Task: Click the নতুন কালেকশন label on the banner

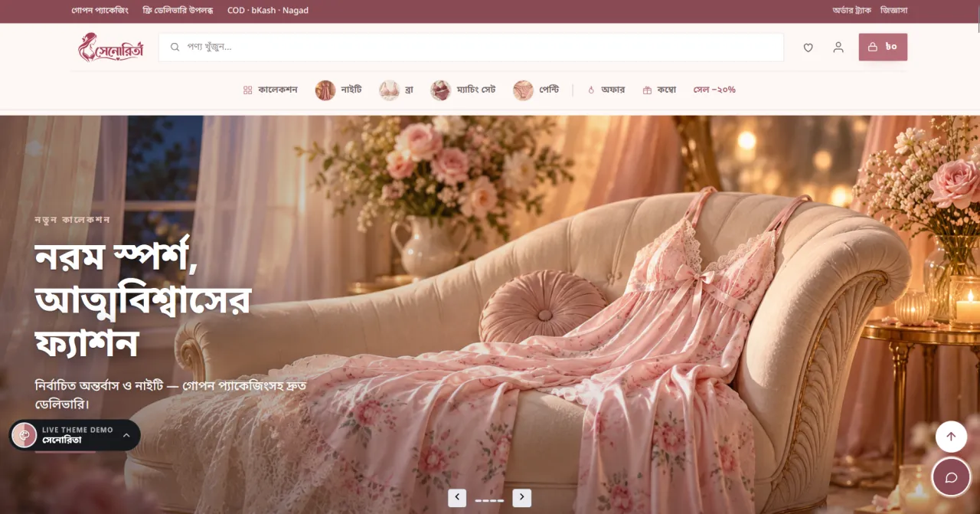Action: coord(73,220)
